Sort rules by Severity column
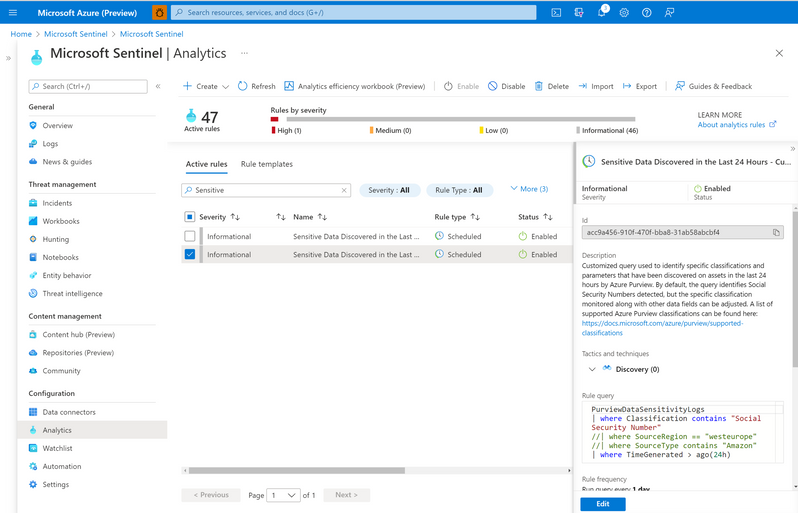Screen dimensions: 798x513 point(219,217)
